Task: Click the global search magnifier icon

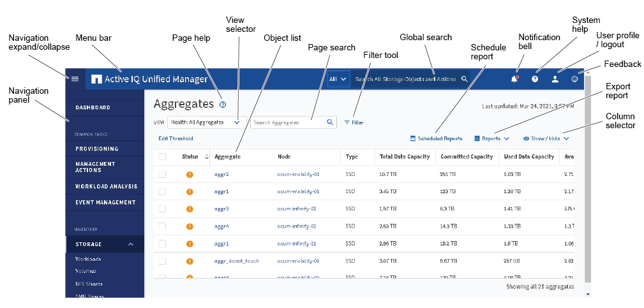Action: click(465, 79)
